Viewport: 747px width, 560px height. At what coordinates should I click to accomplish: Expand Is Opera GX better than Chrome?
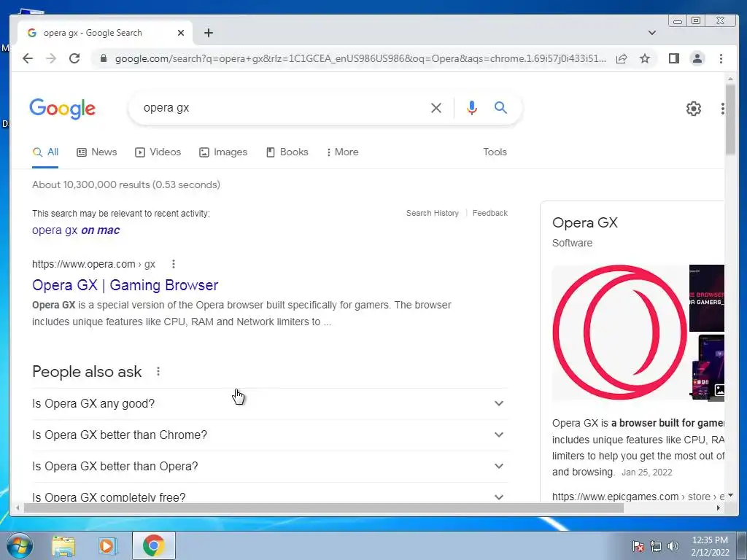pyautogui.click(x=270, y=435)
